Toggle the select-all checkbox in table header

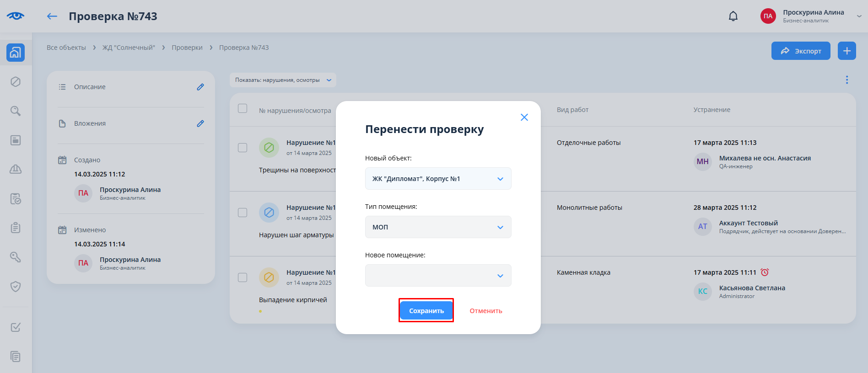point(243,108)
